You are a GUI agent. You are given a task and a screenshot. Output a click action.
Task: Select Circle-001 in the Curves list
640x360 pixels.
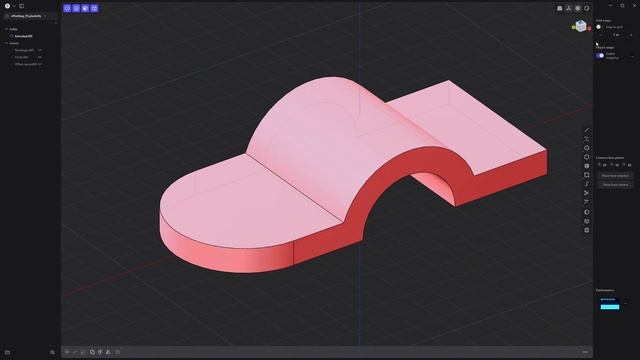point(21,57)
